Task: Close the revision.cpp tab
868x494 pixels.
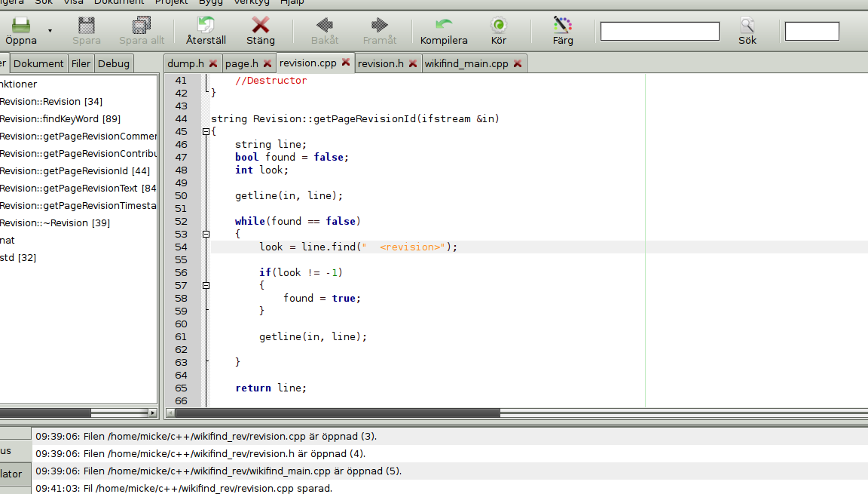Action: pos(346,63)
